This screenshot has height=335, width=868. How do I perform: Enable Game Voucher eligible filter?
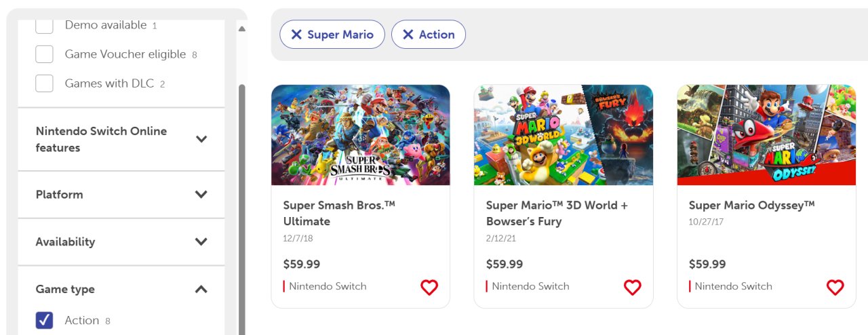coord(44,54)
